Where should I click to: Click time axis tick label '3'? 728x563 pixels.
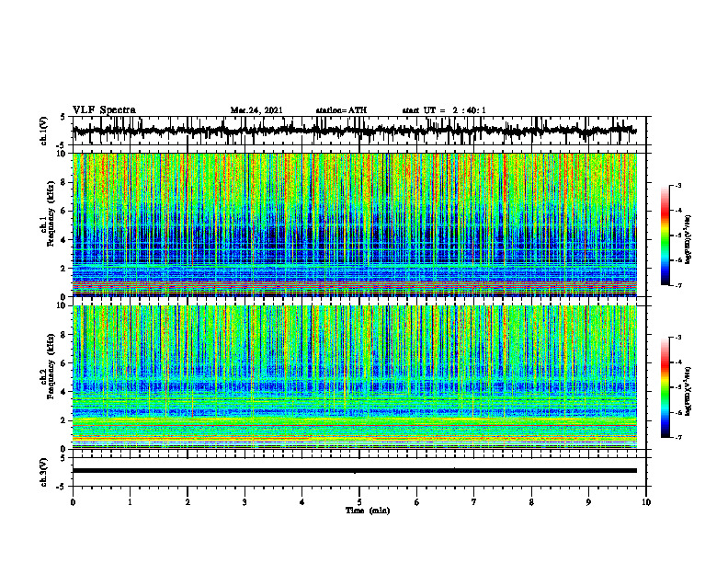click(245, 502)
